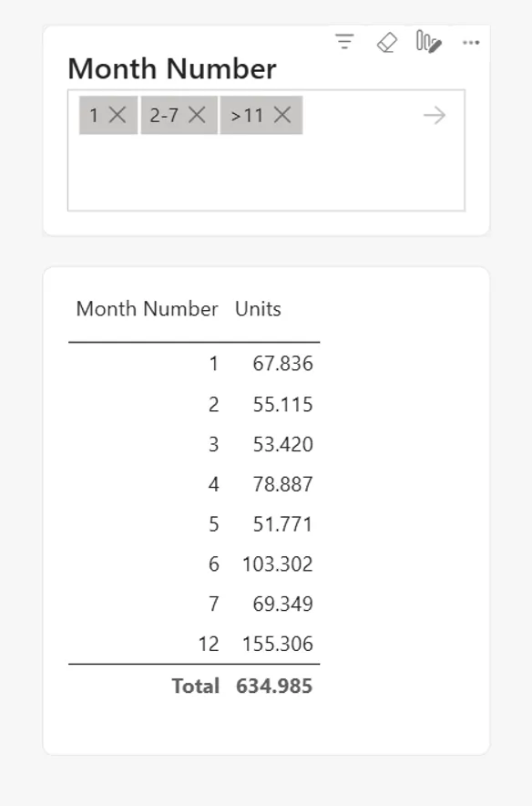
Task: Open the more options ellipsis menu
Action: 471,43
